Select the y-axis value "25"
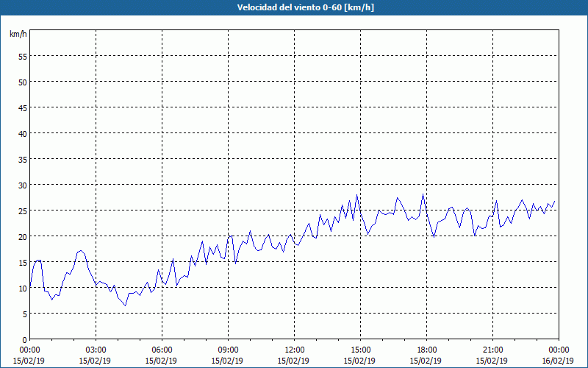This screenshot has width=588, height=368. pos(23,210)
